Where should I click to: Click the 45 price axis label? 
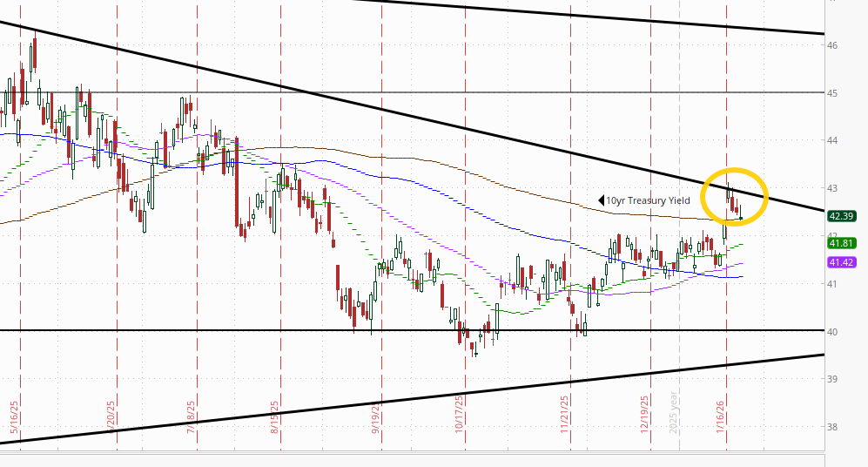click(x=832, y=93)
